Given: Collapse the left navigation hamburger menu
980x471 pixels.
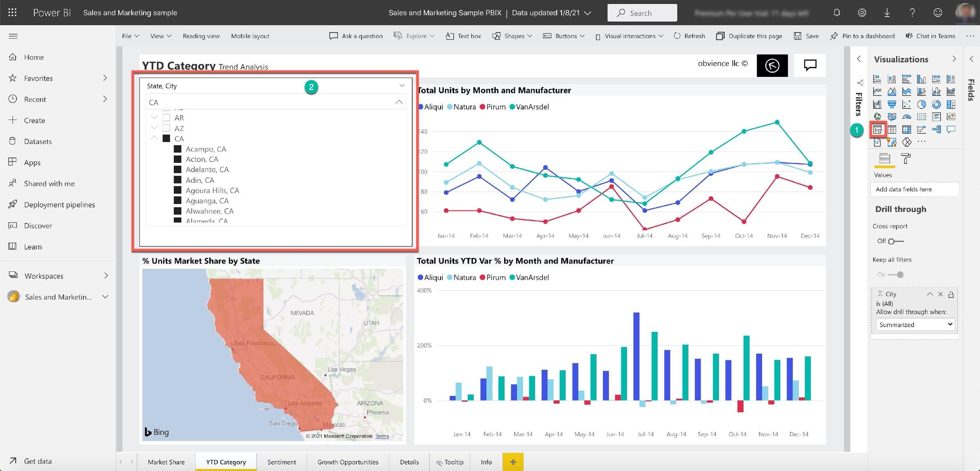Looking at the screenshot, I should coord(13,36).
